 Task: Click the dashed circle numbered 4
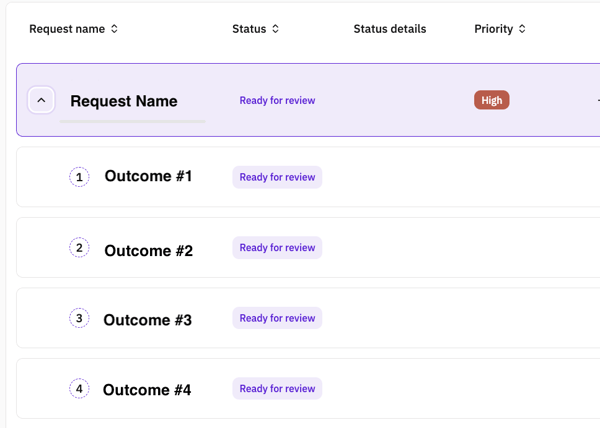(x=79, y=389)
